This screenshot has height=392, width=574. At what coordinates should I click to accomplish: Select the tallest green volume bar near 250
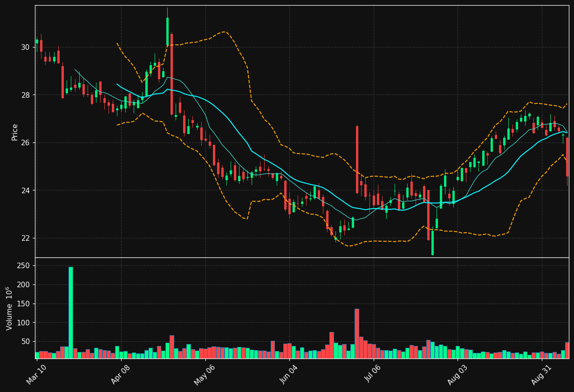[x=71, y=312]
